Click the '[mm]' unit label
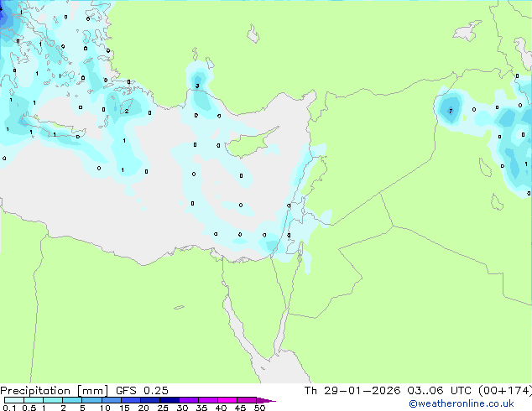 coord(92,391)
